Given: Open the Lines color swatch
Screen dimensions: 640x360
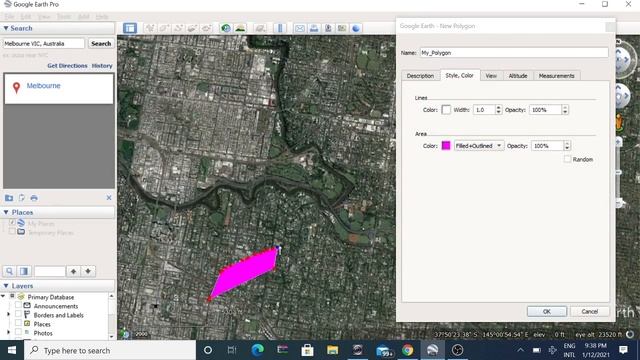Looking at the screenshot, I should (x=446, y=110).
